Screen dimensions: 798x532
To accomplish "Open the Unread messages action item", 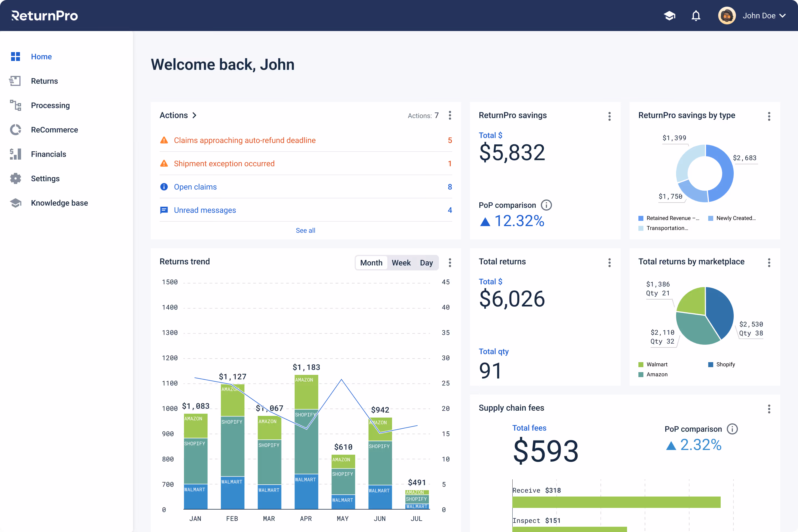I will [205, 210].
